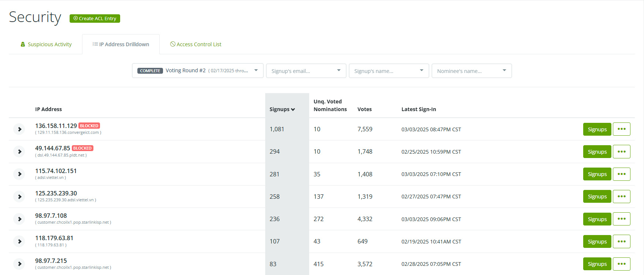Switch to Suspicious Activity tab

[x=46, y=44]
